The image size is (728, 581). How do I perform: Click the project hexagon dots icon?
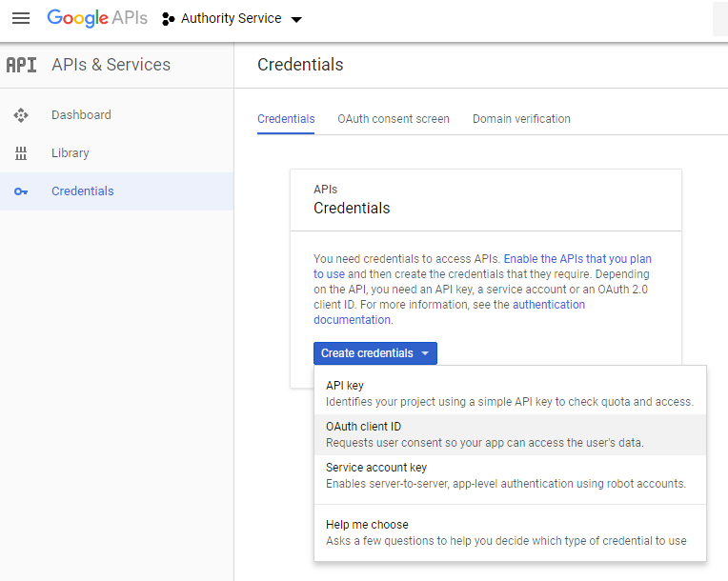[x=169, y=19]
